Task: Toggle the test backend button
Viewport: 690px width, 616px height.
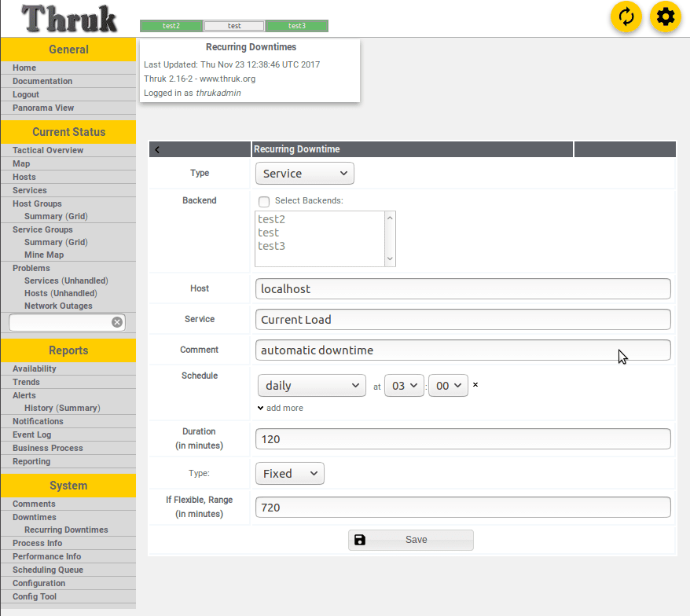Action: click(x=234, y=26)
